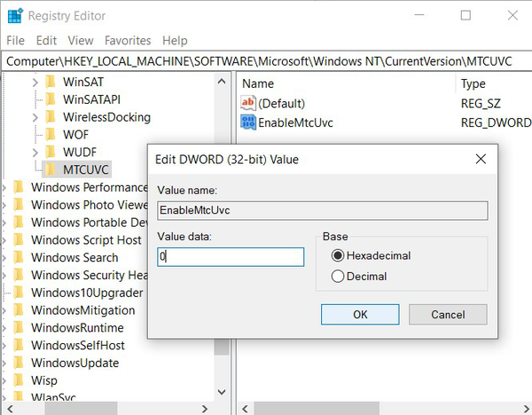The height and width of the screenshot is (415, 532).
Task: Confirm the DWORD edit with OK
Action: tap(360, 314)
